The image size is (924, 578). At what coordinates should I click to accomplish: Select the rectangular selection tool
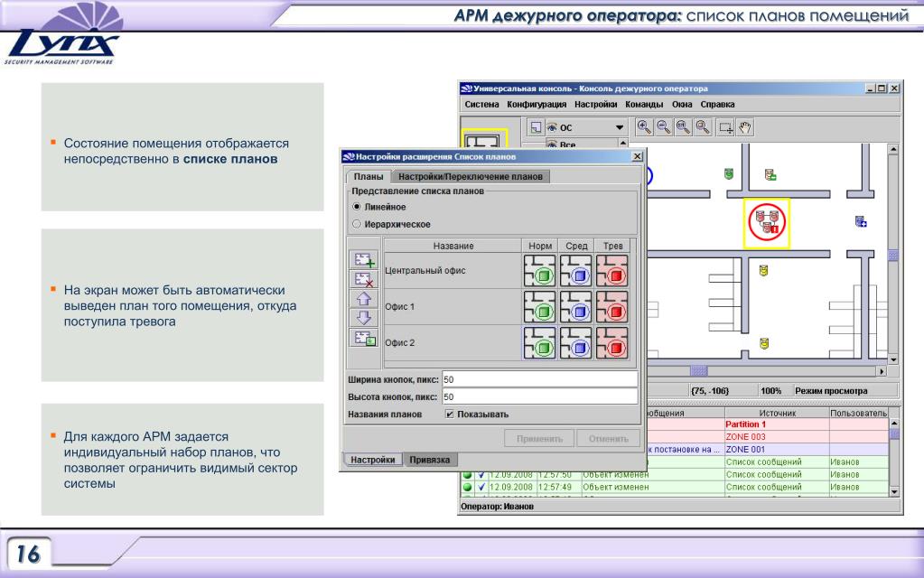tap(726, 127)
